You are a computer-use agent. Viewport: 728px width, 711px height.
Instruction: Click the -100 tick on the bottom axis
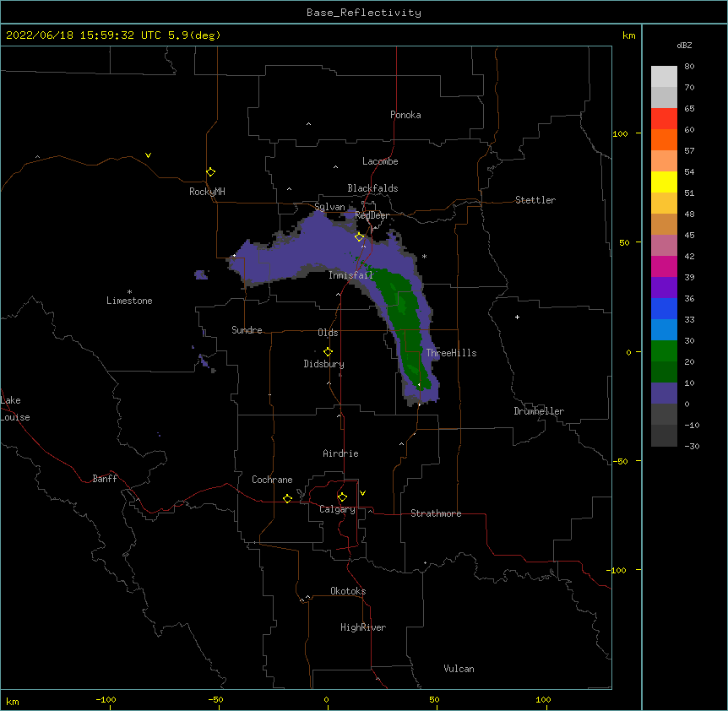tap(106, 699)
